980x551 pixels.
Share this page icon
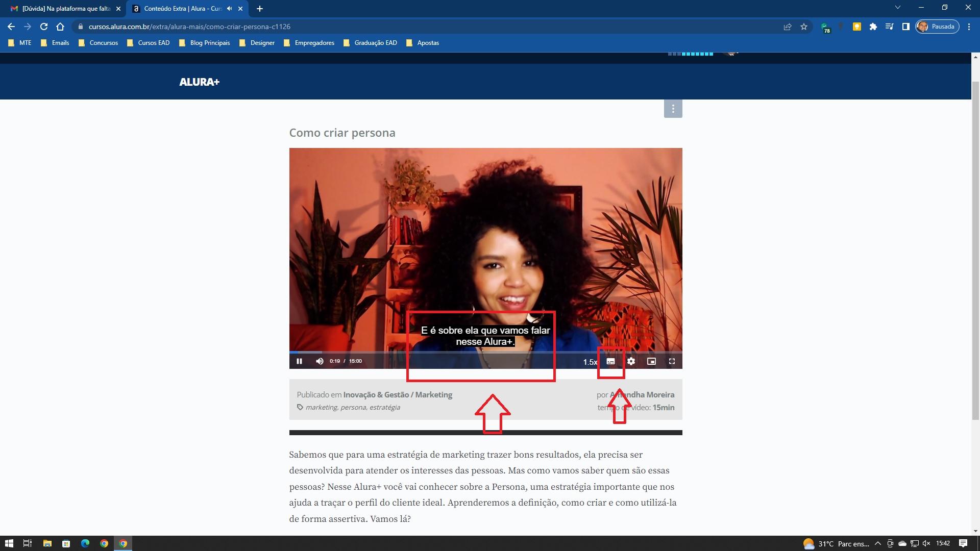coord(788,27)
